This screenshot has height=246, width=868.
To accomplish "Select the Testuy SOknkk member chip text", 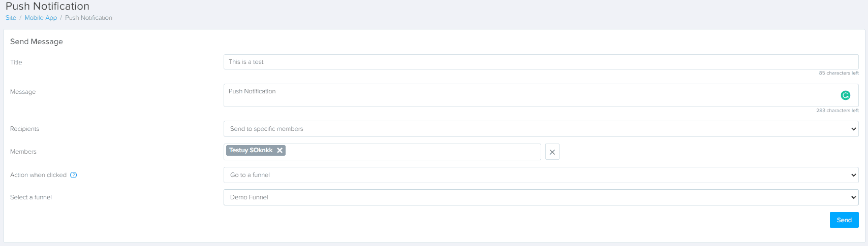I will [251, 150].
